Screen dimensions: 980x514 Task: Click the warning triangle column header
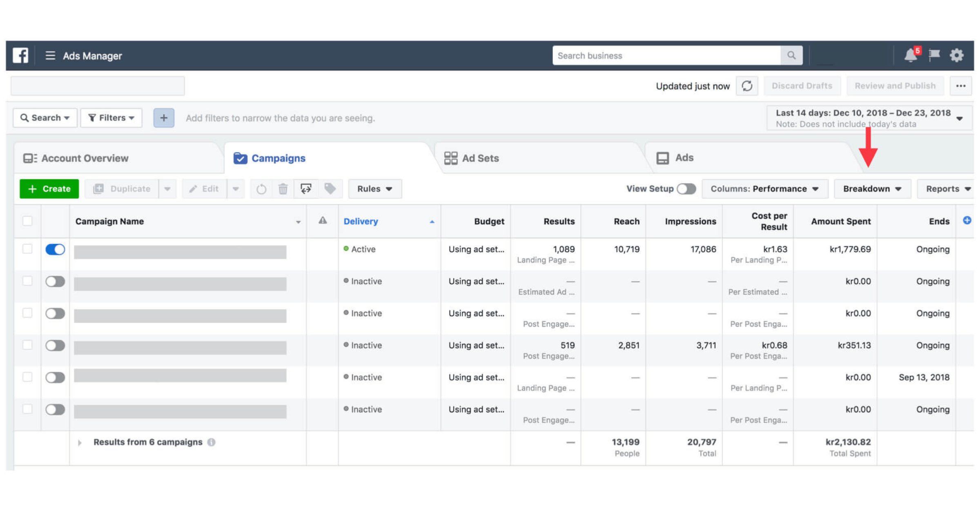323,221
